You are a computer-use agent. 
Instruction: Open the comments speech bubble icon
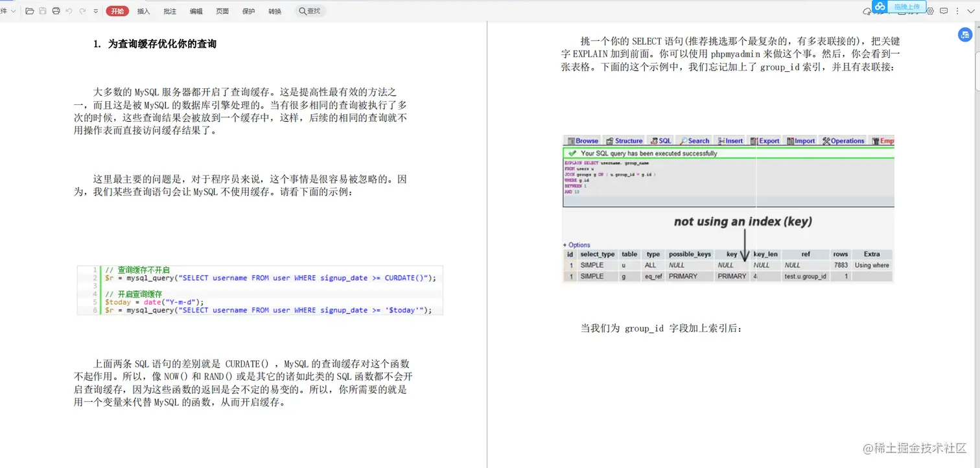click(944, 11)
